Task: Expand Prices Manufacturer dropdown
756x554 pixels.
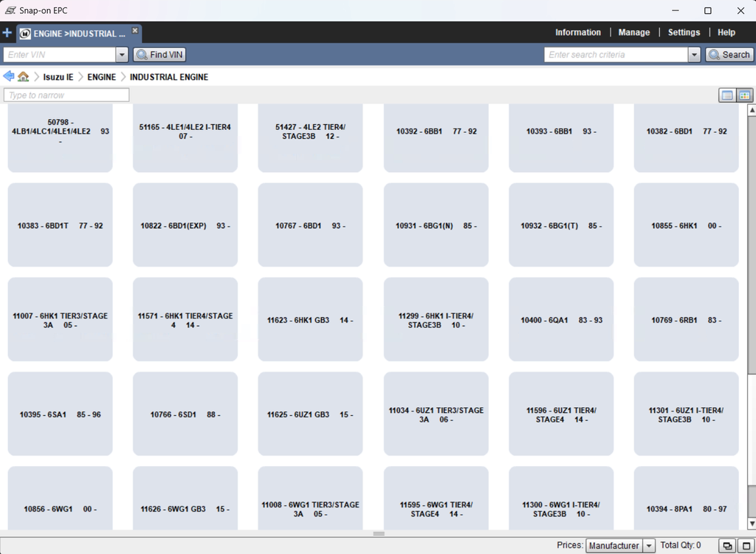Action: click(x=649, y=545)
